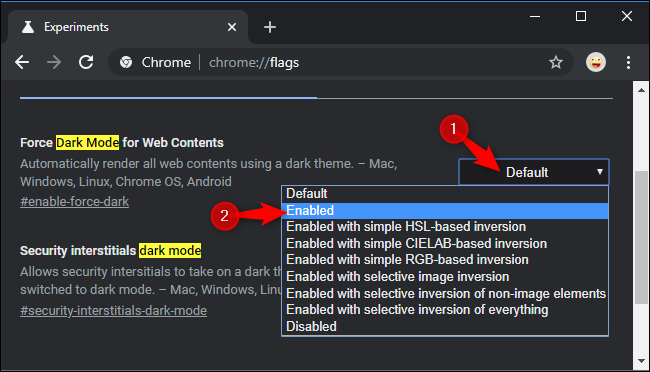
Task: Open Chrome's three-dot menu
Action: (628, 63)
